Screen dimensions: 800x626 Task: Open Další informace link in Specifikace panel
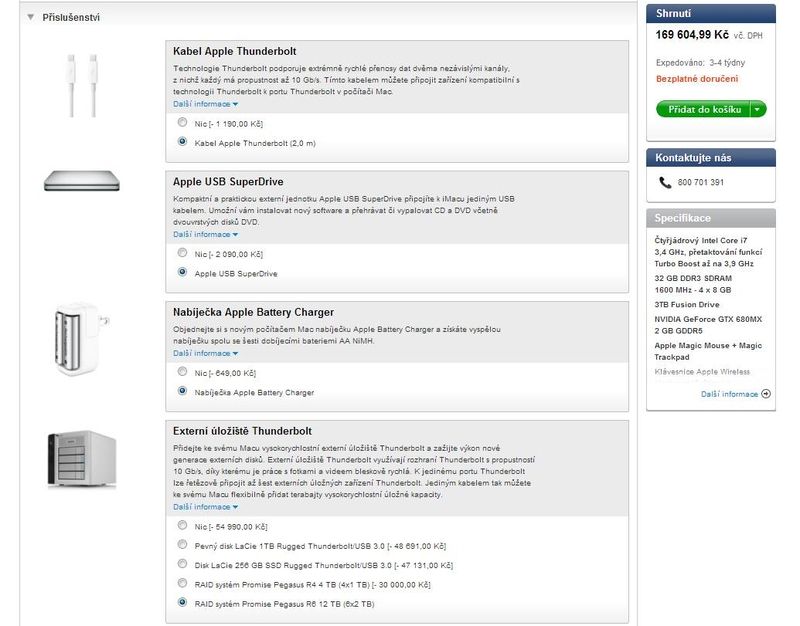[x=729, y=394]
